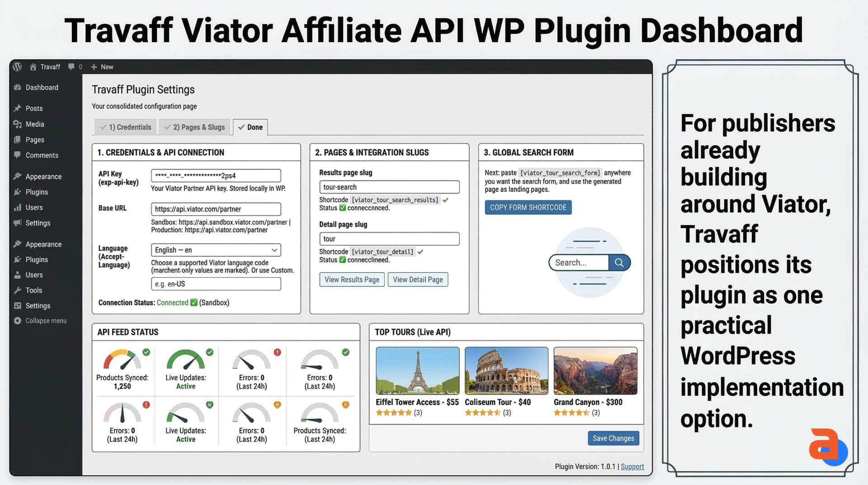Open the Support link at bottom

632,466
